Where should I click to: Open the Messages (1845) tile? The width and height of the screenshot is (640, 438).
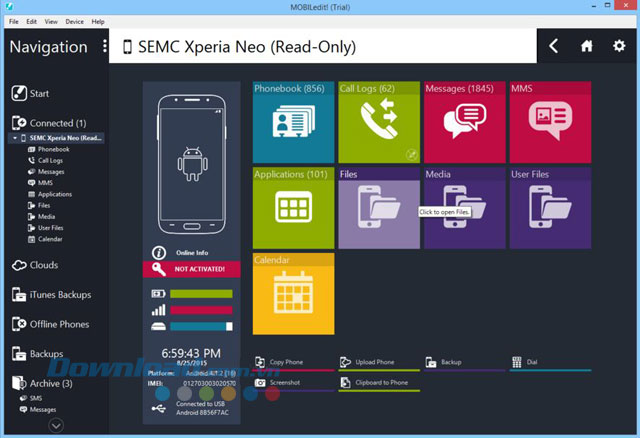click(x=464, y=122)
